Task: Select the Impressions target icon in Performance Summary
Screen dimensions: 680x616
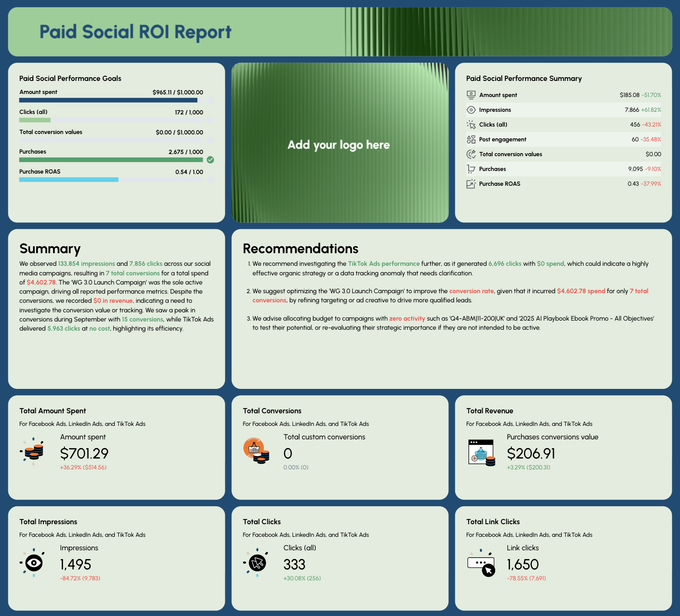Action: 471,110
